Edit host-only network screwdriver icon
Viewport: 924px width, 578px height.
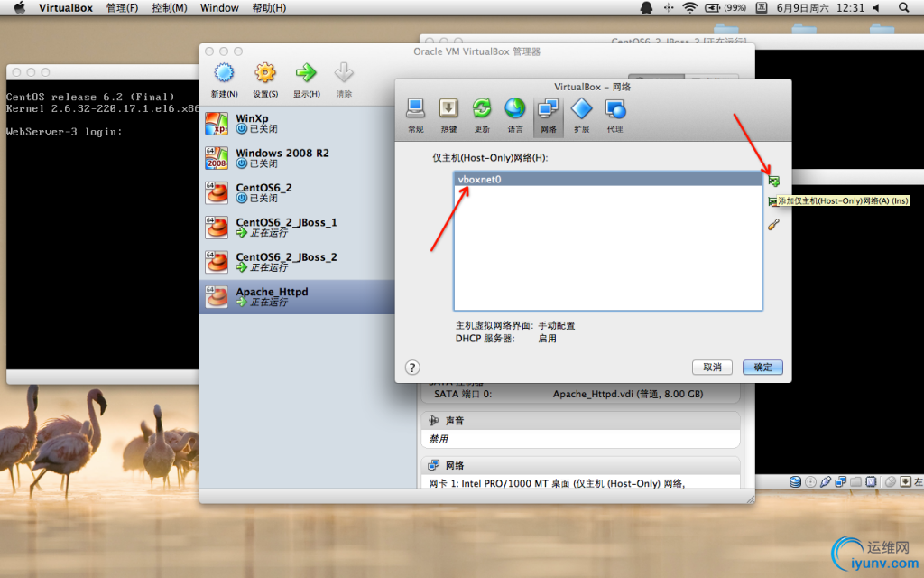tap(773, 224)
